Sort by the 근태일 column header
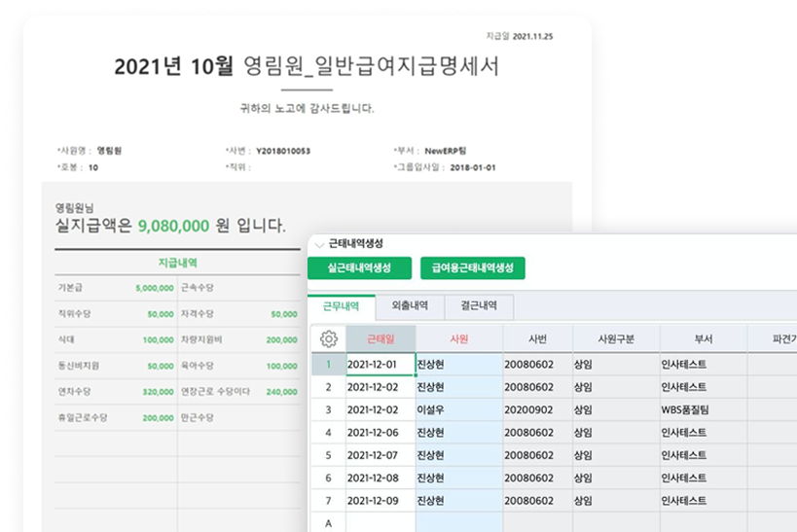797x532 pixels. tap(380, 338)
